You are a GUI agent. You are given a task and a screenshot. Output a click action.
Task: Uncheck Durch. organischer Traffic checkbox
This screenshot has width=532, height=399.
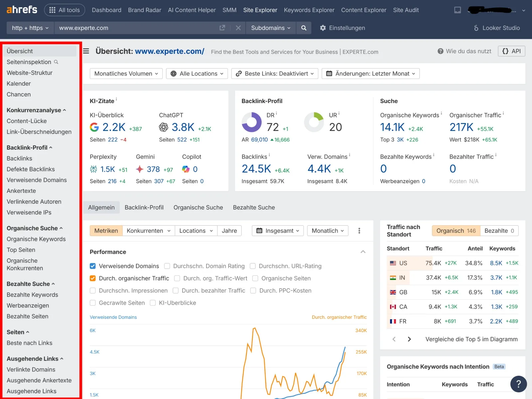point(93,278)
